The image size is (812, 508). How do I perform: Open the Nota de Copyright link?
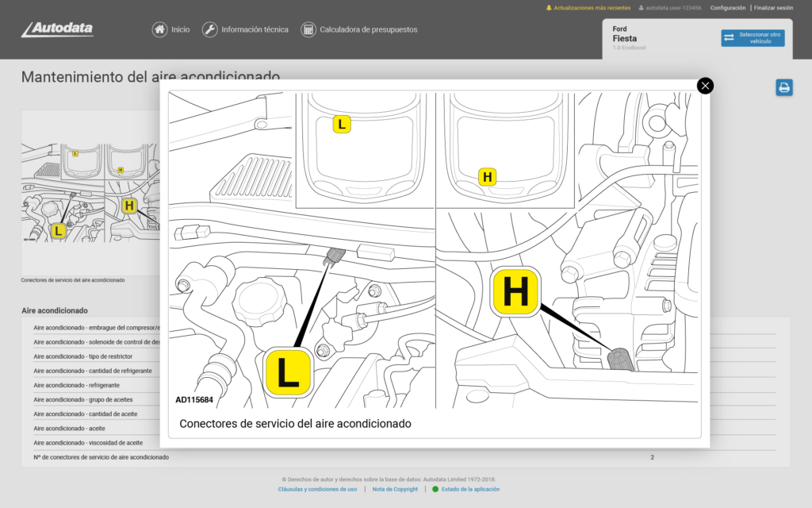[395, 489]
